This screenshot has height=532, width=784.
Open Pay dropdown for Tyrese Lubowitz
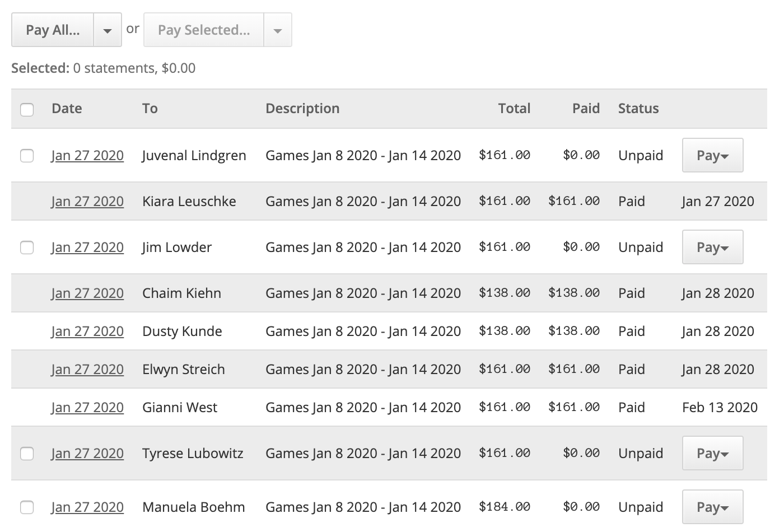pos(712,453)
